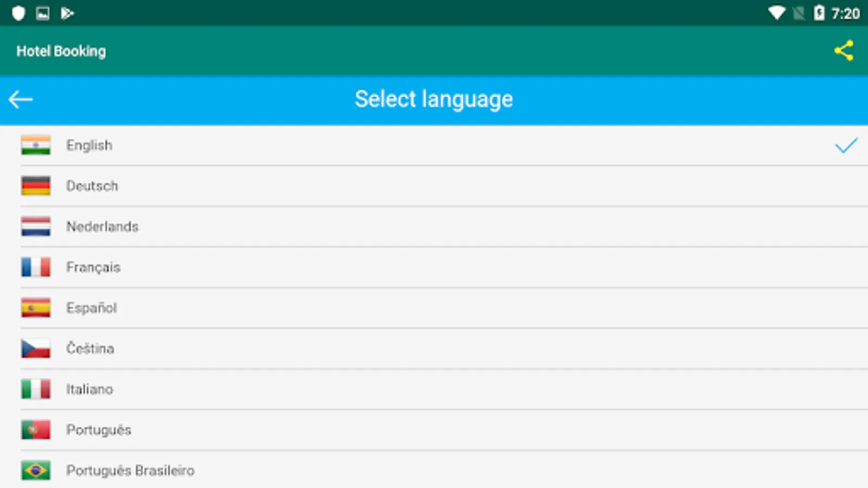This screenshot has height=488, width=868.
Task: Select Français language option
Action: click(93, 267)
